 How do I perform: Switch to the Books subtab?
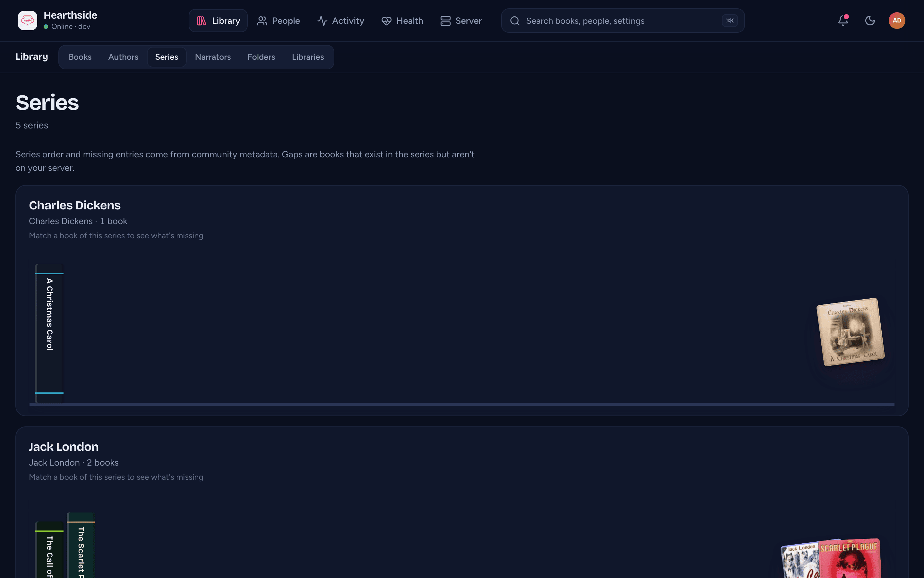[80, 57]
